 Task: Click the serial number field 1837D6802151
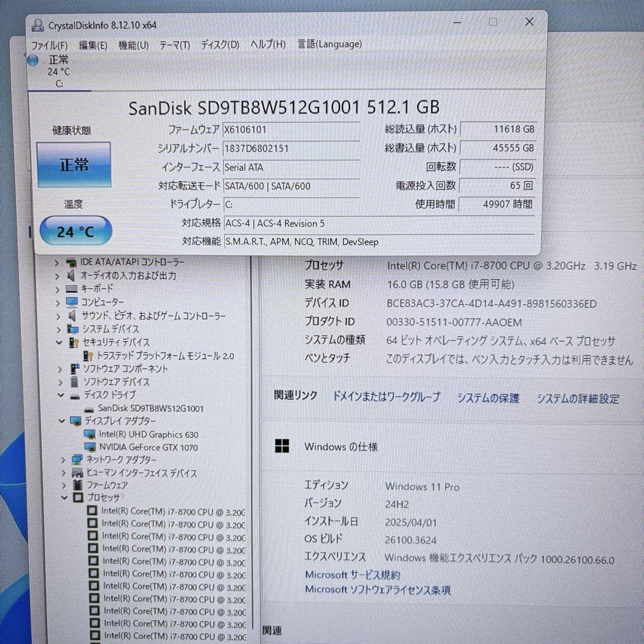coord(291,148)
